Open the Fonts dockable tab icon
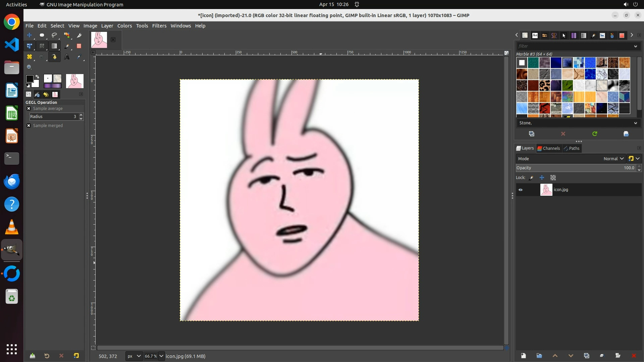Image resolution: width=644 pixels, height=362 pixels. point(535,36)
